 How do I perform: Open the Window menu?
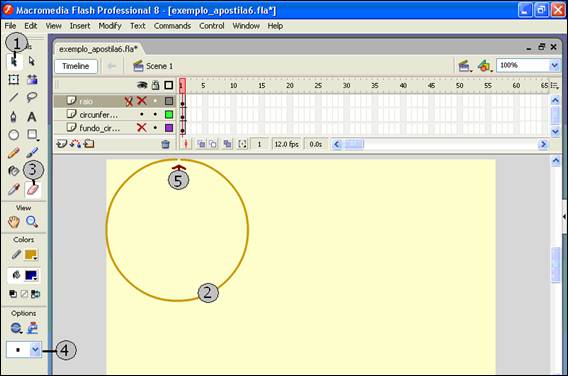click(246, 26)
